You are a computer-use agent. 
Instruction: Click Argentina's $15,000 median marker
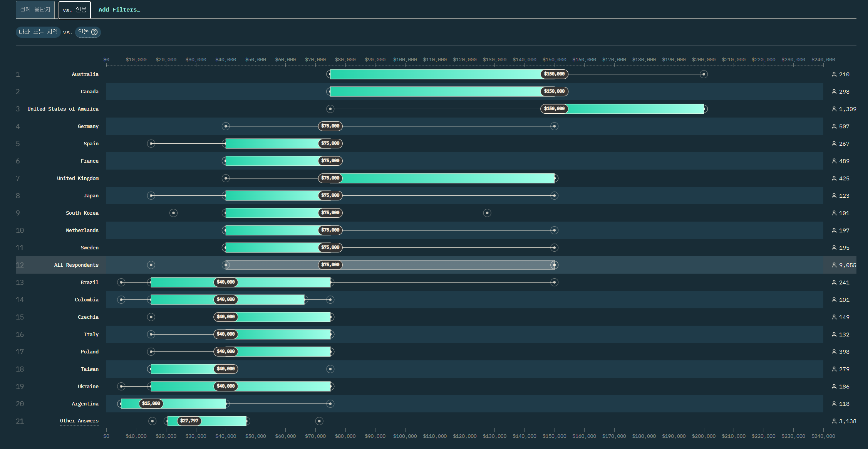(x=151, y=404)
